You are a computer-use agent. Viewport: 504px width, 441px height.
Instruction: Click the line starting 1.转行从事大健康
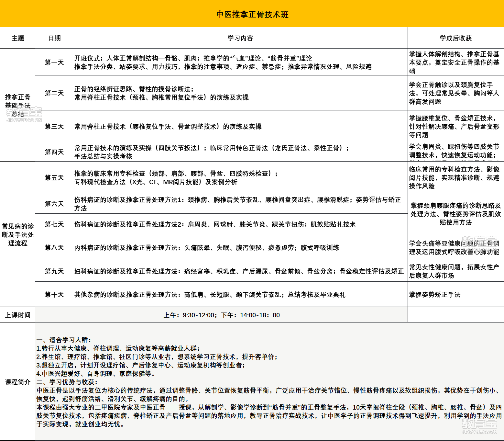pyautogui.click(x=118, y=348)
